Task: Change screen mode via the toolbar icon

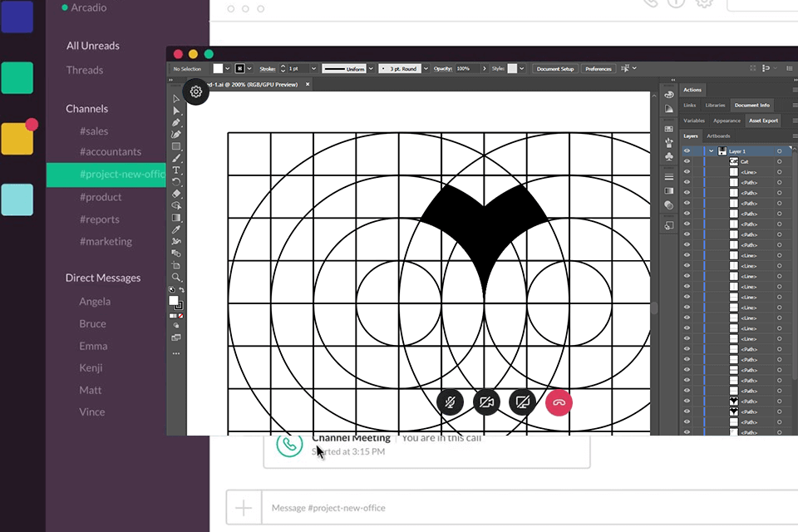Action: pyautogui.click(x=176, y=337)
